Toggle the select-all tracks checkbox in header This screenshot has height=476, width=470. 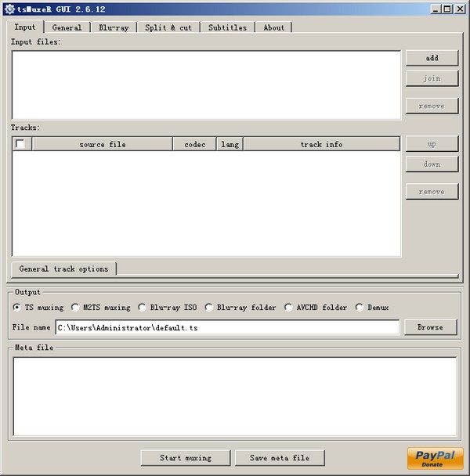coord(20,144)
